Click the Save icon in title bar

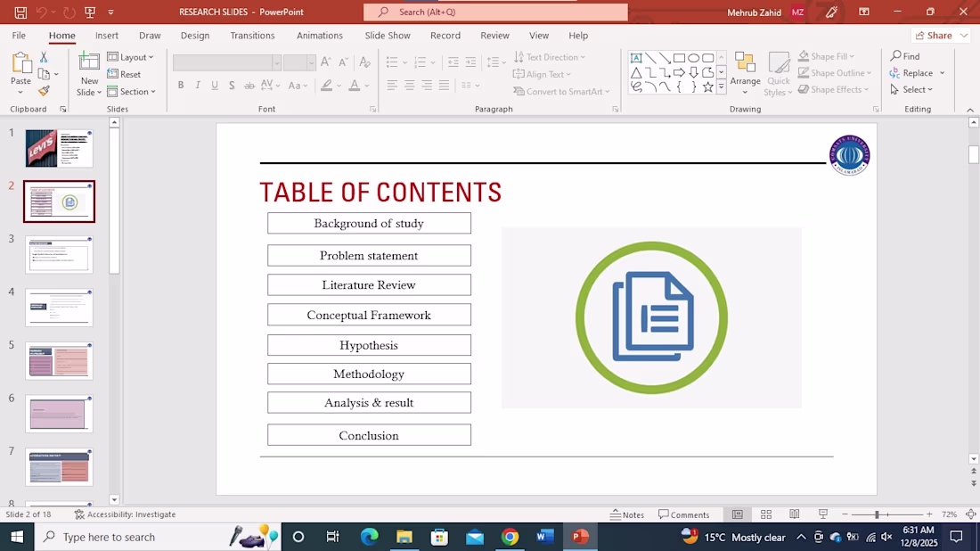tap(20, 12)
